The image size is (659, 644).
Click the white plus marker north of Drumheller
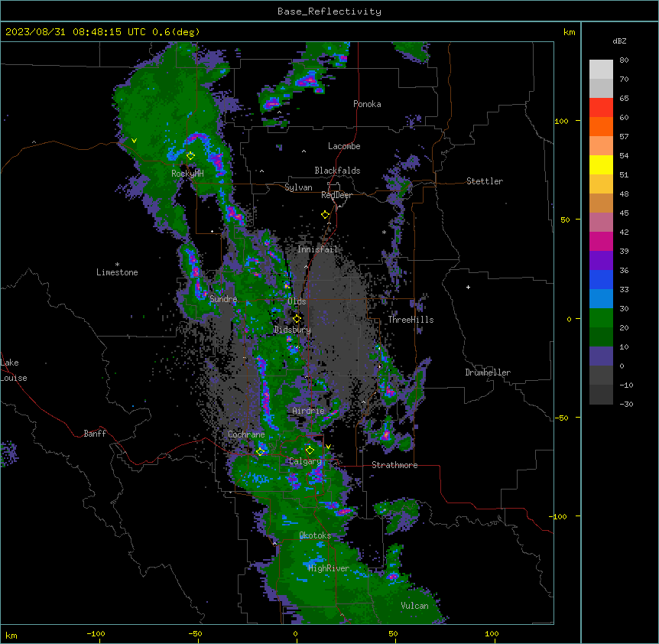[468, 287]
